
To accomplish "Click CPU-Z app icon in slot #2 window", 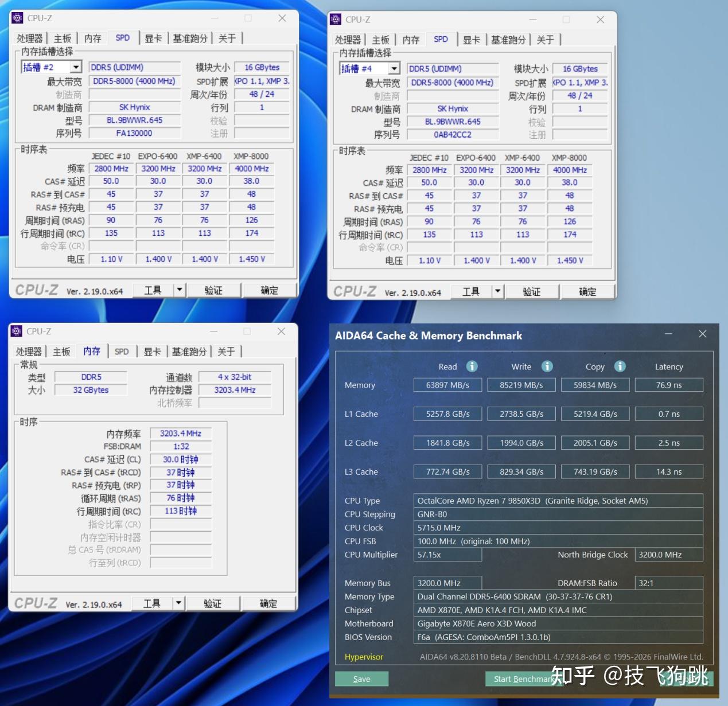I will click(18, 18).
